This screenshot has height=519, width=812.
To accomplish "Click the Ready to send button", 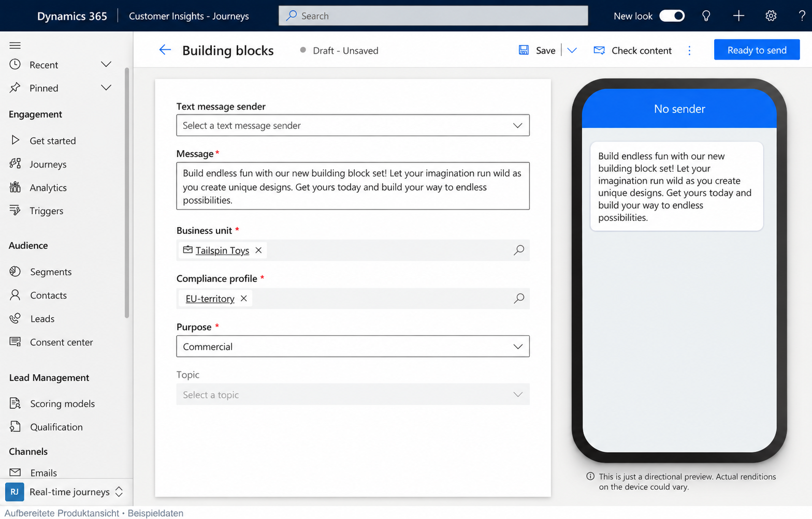I will pyautogui.click(x=757, y=50).
